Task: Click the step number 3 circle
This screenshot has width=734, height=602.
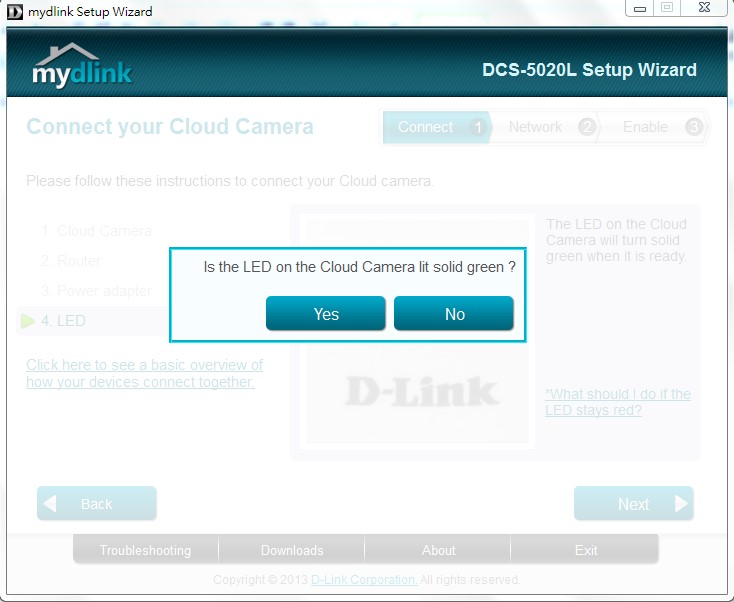Action: coord(694,127)
